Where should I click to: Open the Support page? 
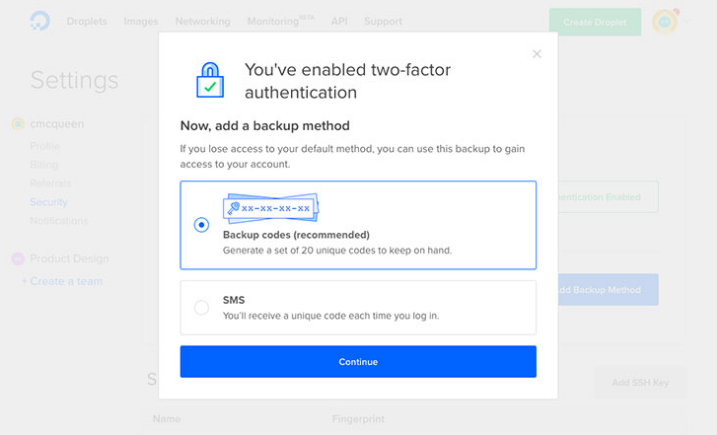(x=383, y=21)
